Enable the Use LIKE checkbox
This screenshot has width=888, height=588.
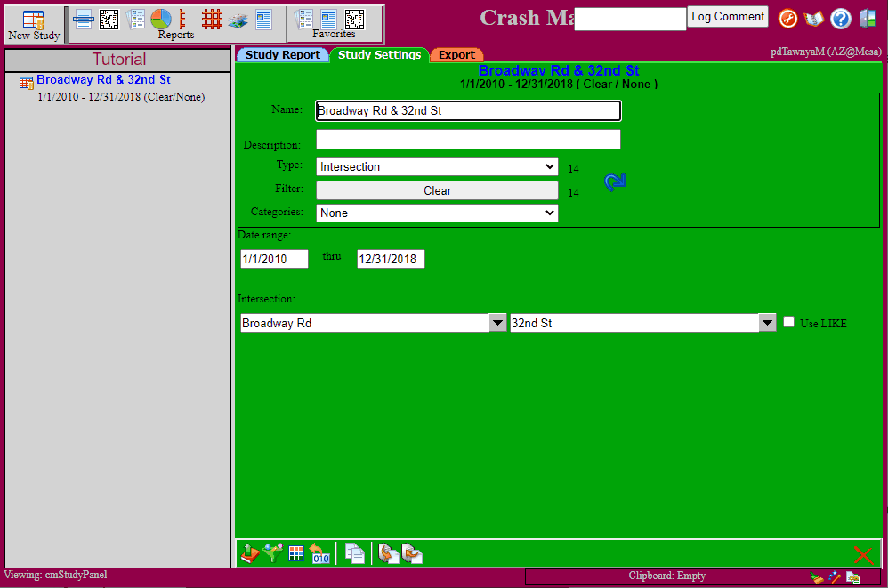788,322
